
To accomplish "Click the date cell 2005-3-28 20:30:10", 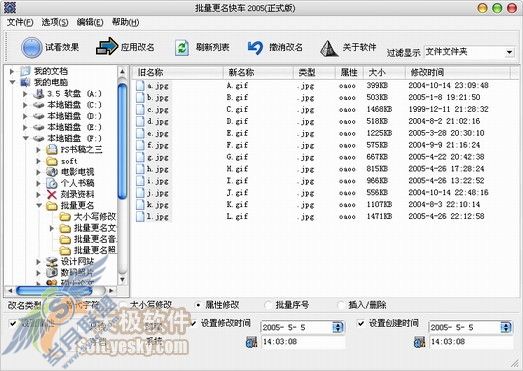I will [x=446, y=133].
